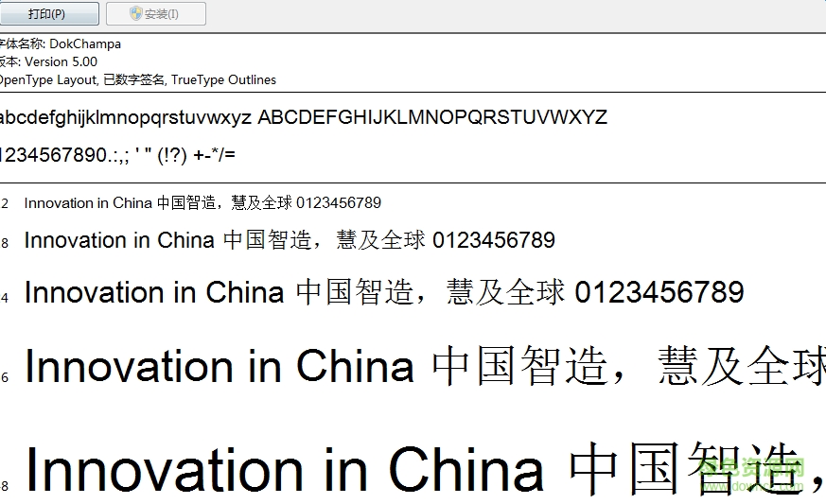Click the smallest Innovation in China sample line
Viewport: 826px width, 504px height.
pyautogui.click(x=202, y=202)
